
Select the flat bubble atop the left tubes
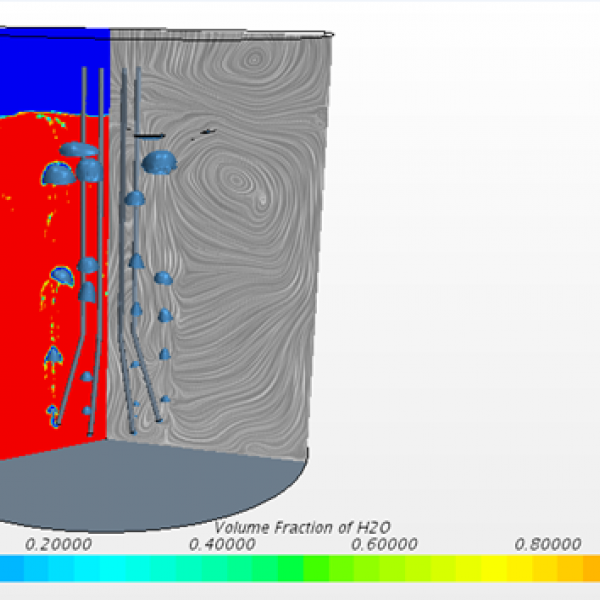(79, 150)
